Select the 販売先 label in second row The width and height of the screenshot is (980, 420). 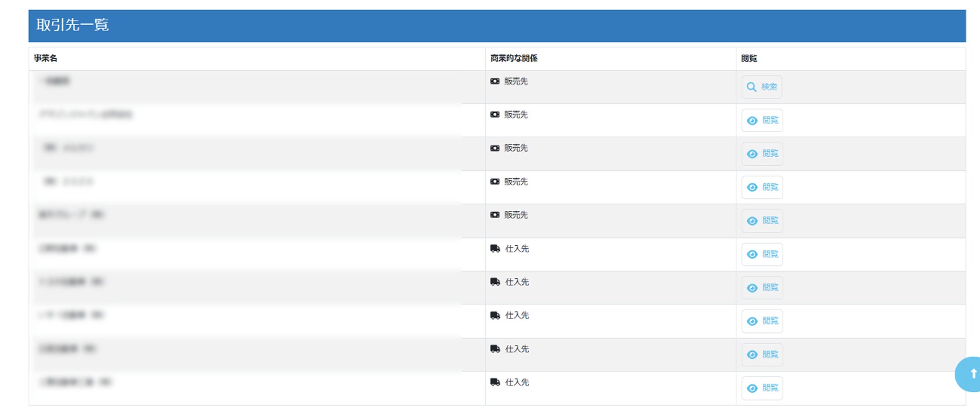coord(516,115)
